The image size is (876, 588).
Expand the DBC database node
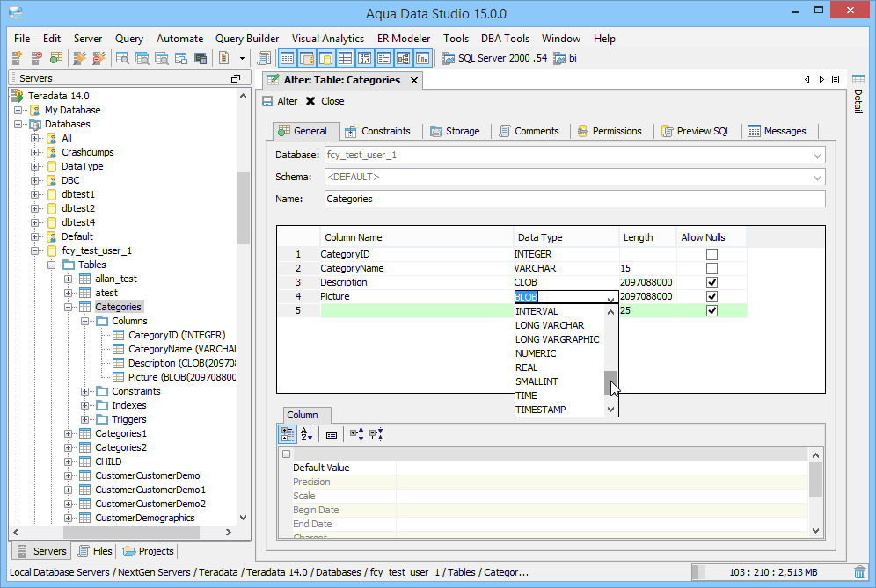click(34, 180)
